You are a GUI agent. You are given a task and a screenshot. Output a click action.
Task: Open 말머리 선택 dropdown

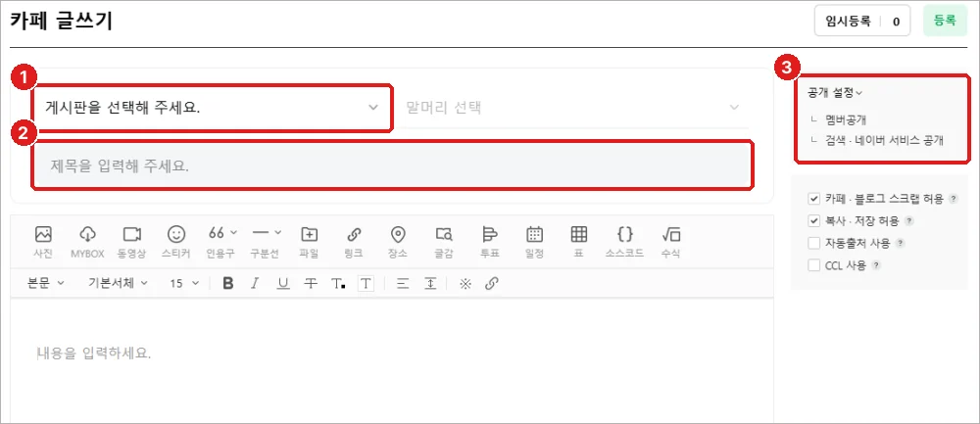point(572,108)
